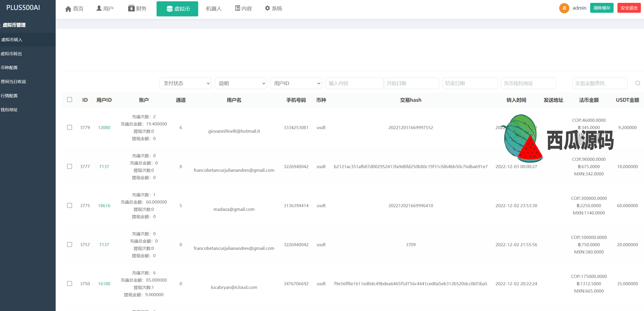Screen dimensions: 644x311
Task: Click the hash starting b2121ac351
Action: tap(411, 167)
